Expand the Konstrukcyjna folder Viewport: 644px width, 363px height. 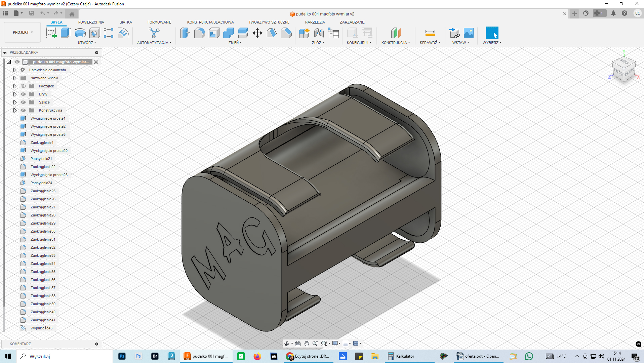coord(15,110)
